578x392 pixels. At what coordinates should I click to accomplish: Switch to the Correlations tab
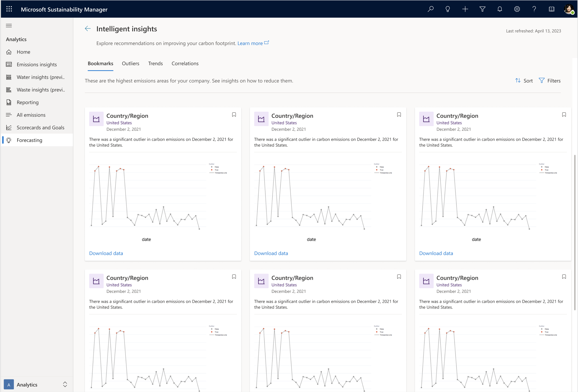(x=185, y=63)
